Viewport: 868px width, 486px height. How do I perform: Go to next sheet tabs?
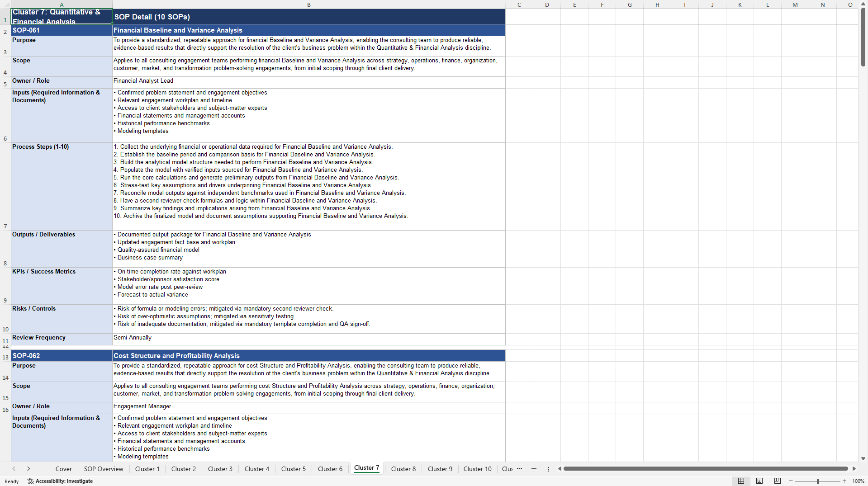tap(28, 469)
